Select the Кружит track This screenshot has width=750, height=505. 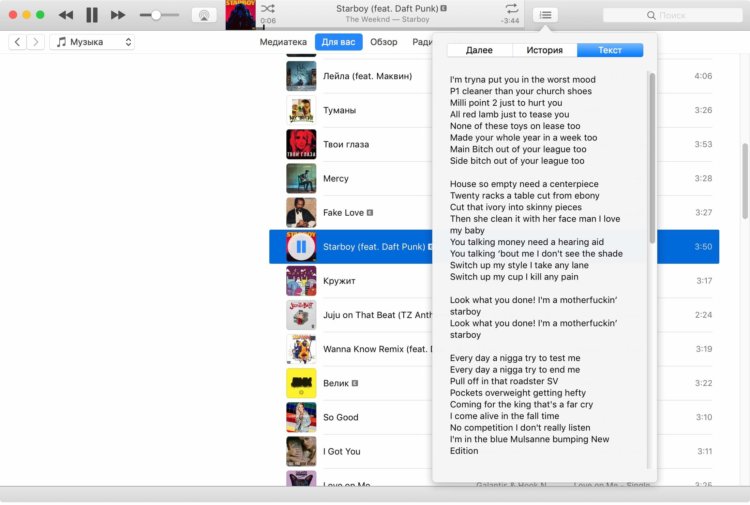click(339, 281)
